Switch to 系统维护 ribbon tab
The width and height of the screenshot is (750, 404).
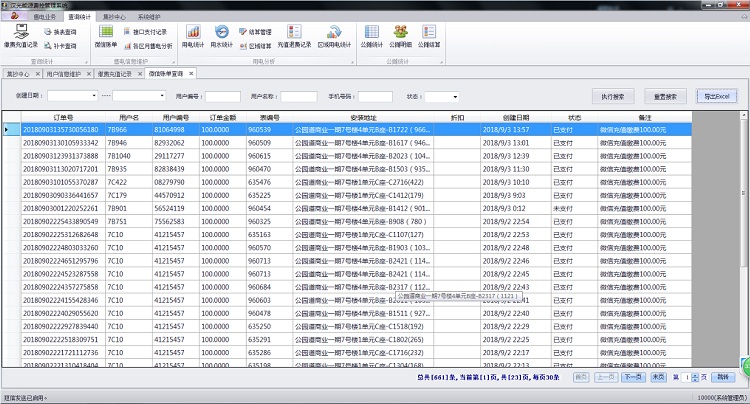point(149,17)
